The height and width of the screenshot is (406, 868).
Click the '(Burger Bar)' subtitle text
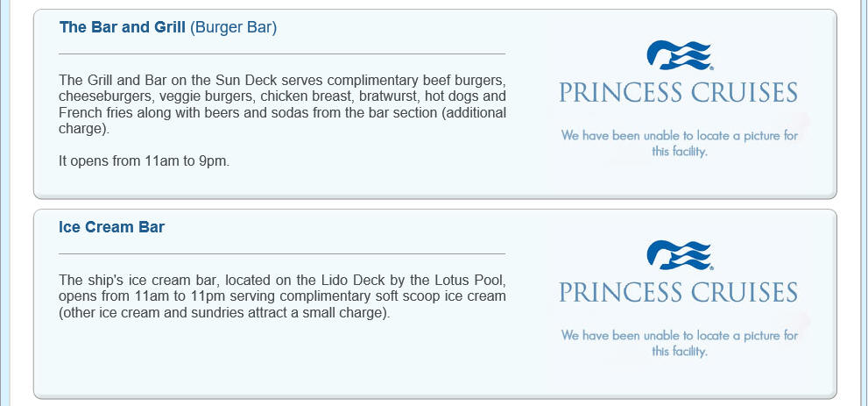233,28
